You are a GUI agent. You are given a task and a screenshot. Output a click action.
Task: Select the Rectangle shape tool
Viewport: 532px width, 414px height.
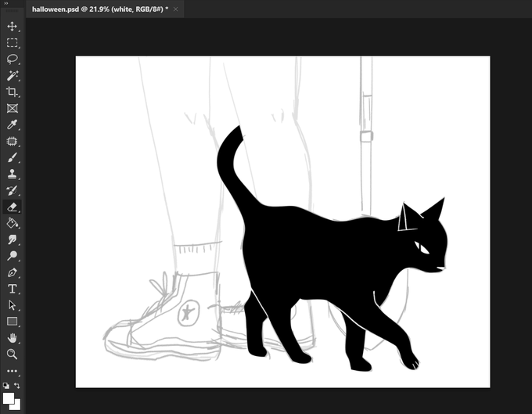13,321
